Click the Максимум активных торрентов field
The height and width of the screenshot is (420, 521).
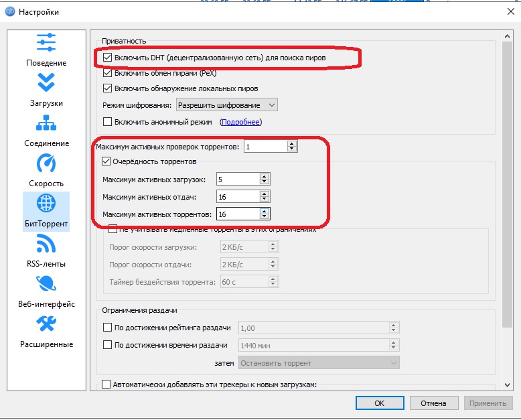point(237,214)
